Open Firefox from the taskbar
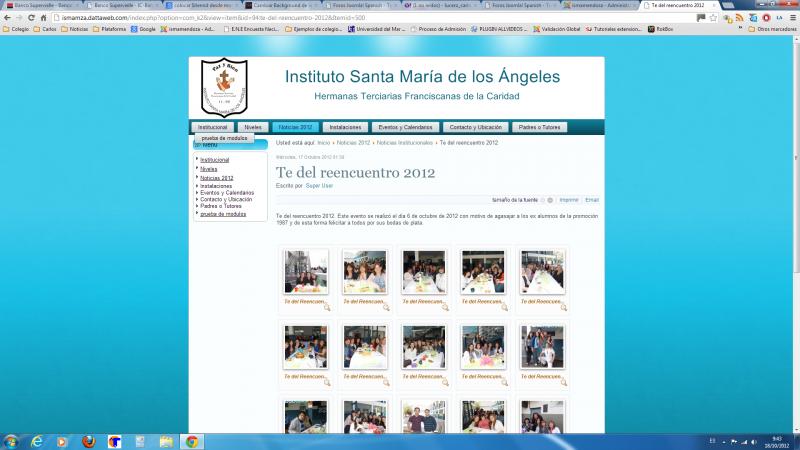This screenshot has width=800, height=450. [89, 442]
